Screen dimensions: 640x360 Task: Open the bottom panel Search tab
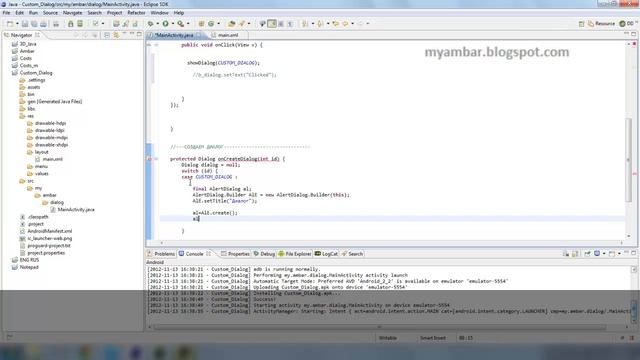[x=352, y=254]
